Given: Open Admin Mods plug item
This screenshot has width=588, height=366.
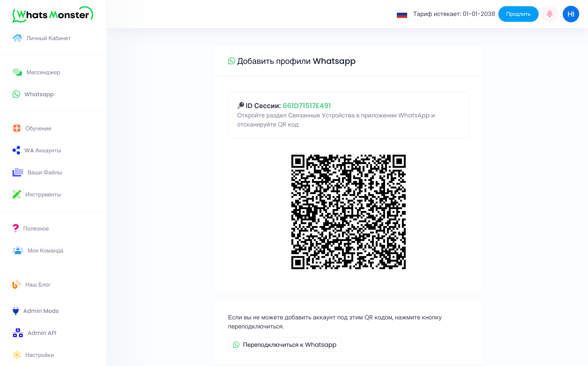Looking at the screenshot, I should point(41,311).
